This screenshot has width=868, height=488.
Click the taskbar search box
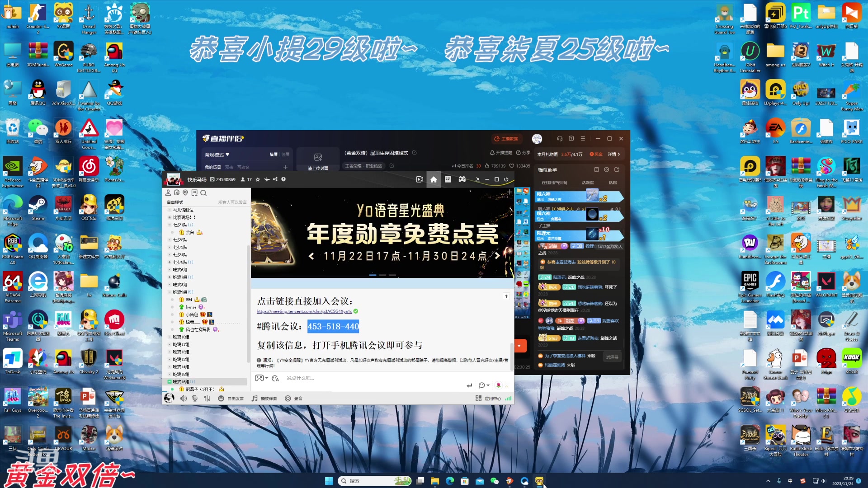pos(375,481)
